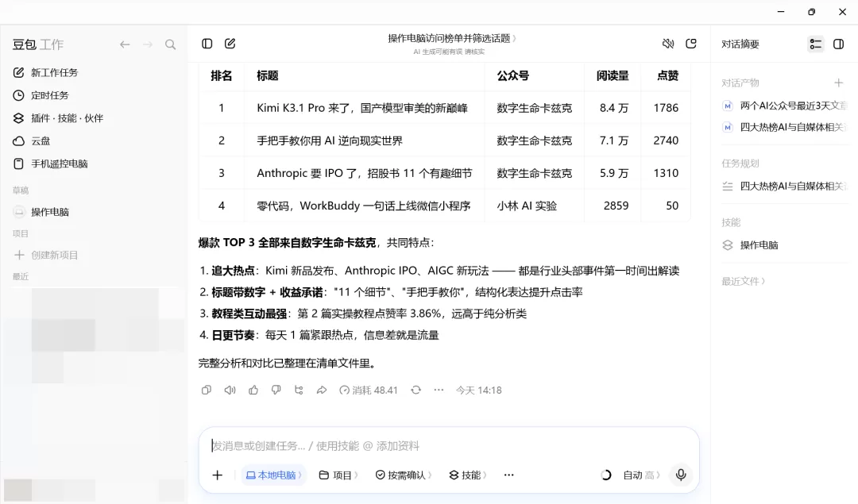This screenshot has width=858, height=504.
Task: Open search with the magnifier icon
Action: pos(171,44)
